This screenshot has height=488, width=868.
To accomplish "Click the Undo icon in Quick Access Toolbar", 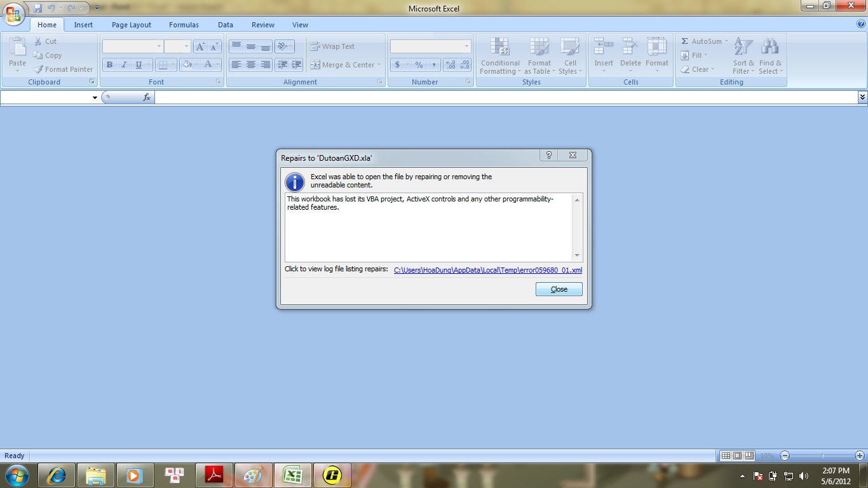I will coord(51,8).
